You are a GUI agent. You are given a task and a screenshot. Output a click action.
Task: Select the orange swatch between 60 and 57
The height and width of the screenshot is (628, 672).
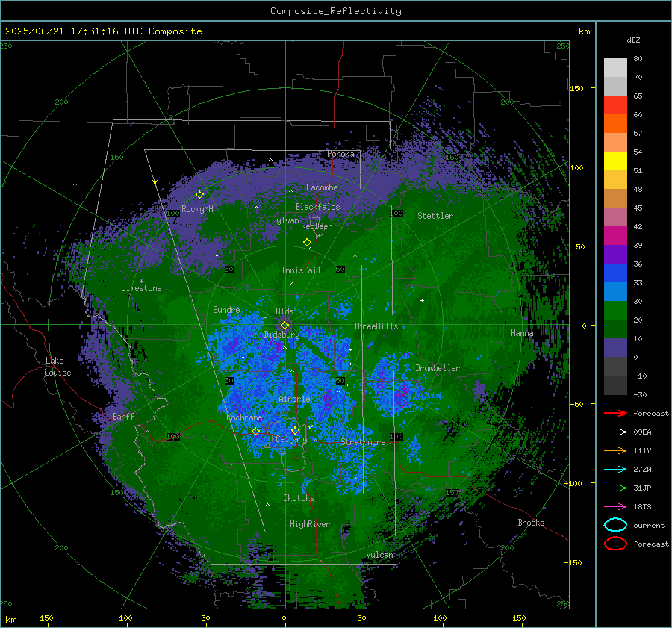point(615,123)
